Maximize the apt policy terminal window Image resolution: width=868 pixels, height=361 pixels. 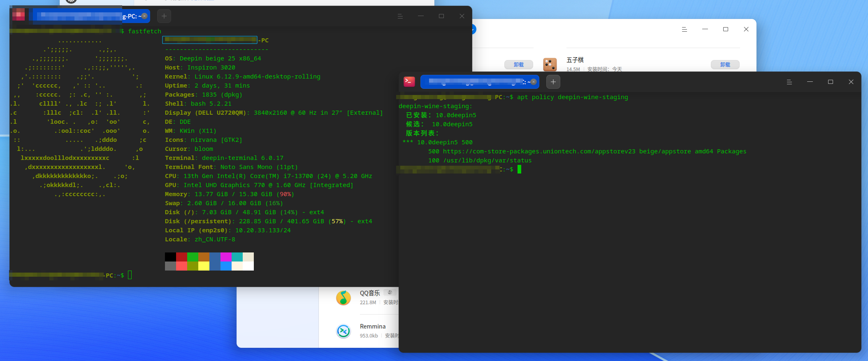click(831, 82)
